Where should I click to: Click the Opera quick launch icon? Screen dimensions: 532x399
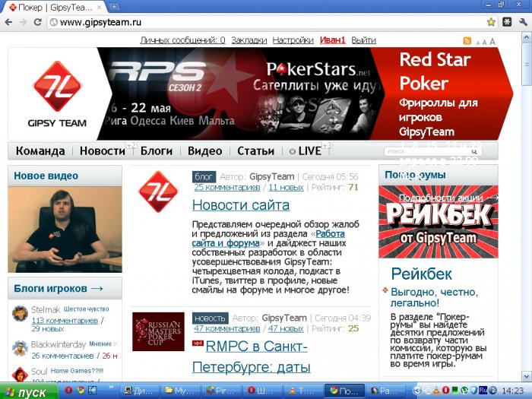pyautogui.click(x=68, y=390)
